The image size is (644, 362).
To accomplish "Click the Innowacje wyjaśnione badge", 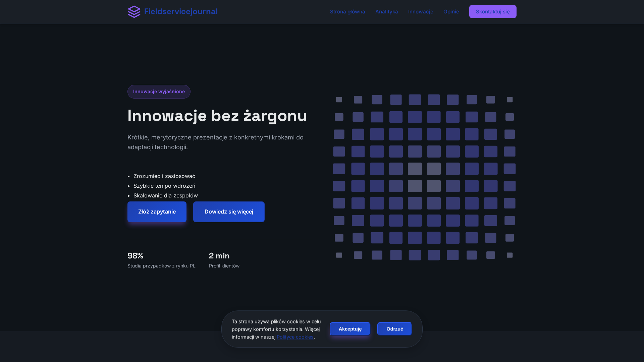I will (159, 92).
